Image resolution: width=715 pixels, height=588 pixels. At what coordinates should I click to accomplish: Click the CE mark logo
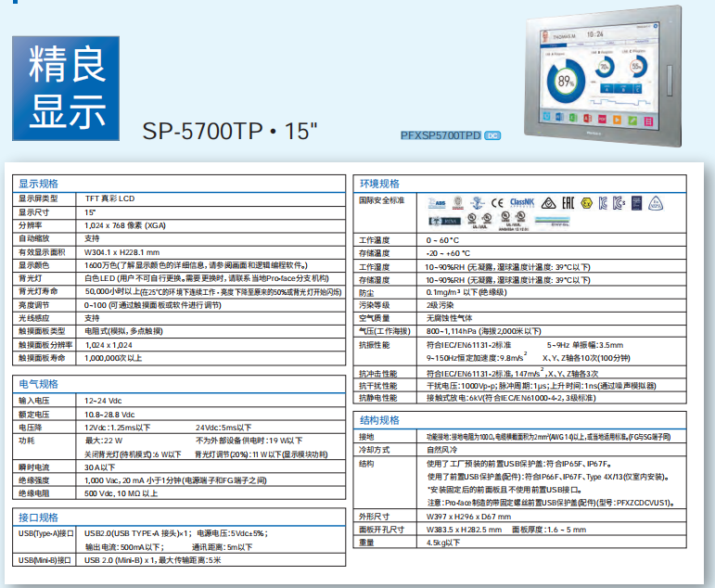(497, 203)
